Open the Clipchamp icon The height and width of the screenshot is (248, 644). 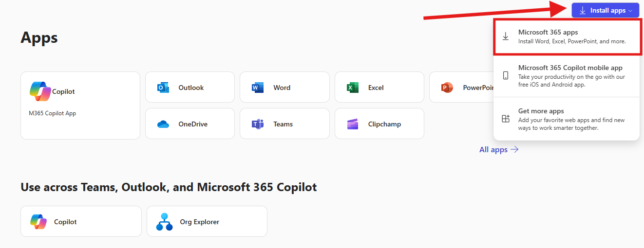click(x=352, y=124)
